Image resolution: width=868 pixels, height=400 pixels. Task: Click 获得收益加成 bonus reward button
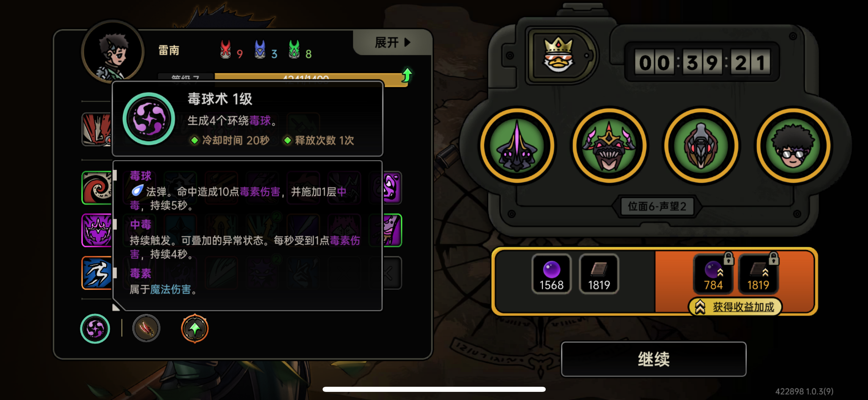pyautogui.click(x=736, y=307)
